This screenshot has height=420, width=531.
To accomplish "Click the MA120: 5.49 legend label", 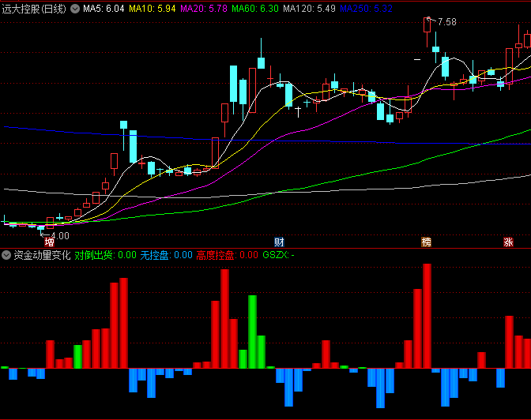I will pyautogui.click(x=309, y=9).
